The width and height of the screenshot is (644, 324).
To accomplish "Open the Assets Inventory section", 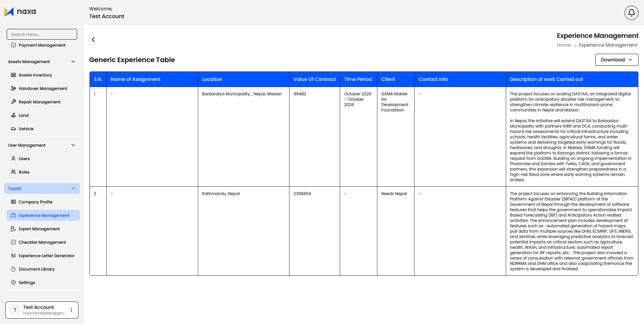I will pyautogui.click(x=35, y=75).
